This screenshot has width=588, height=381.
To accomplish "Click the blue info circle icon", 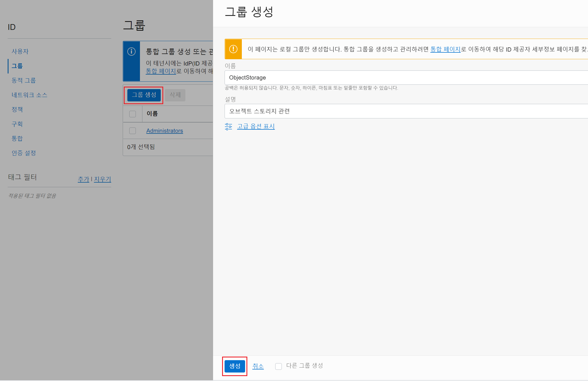I will [x=131, y=52].
